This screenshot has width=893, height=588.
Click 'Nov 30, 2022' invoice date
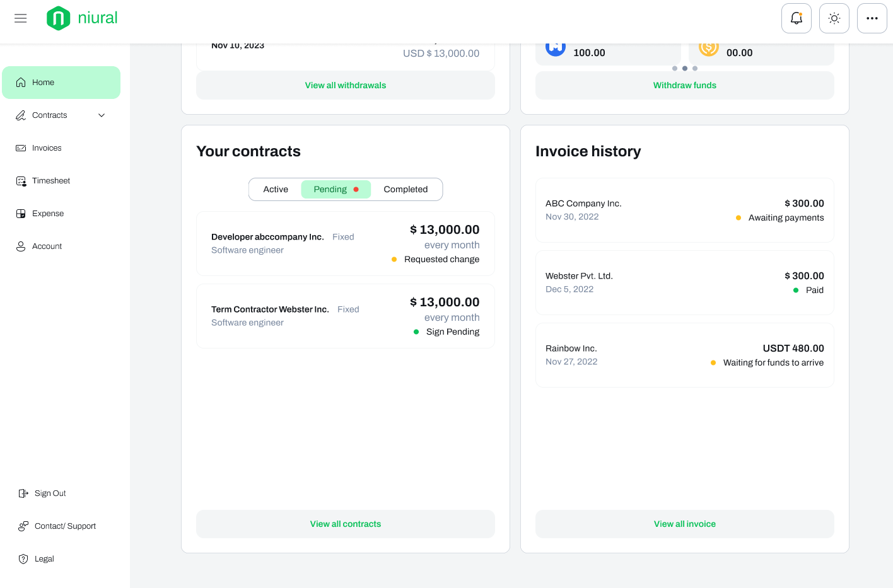coord(572,217)
